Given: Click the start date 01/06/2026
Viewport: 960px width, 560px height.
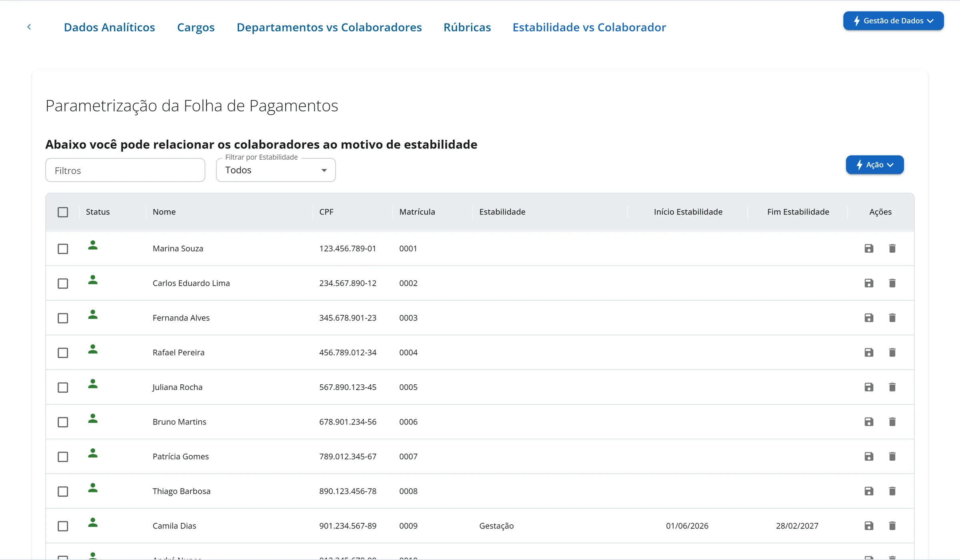Looking at the screenshot, I should 687,526.
